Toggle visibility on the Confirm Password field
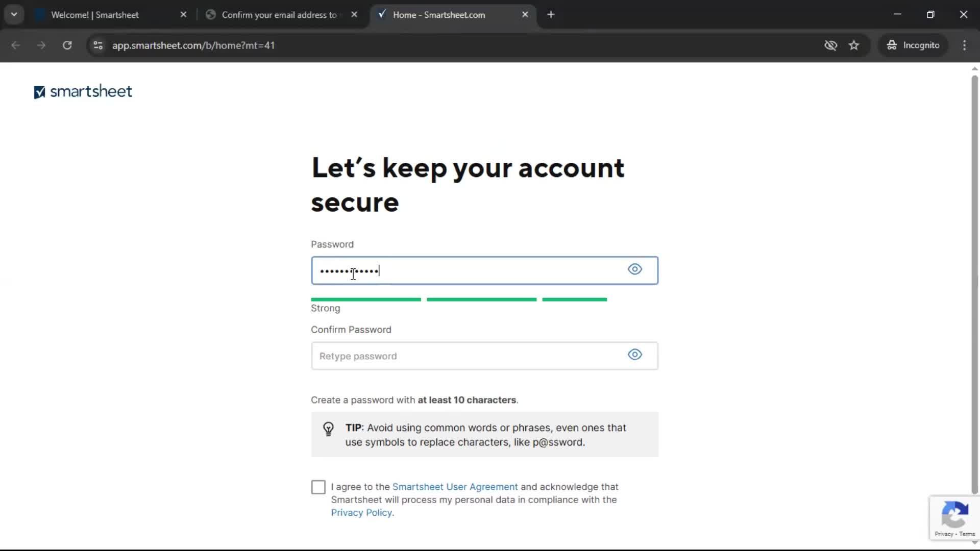Screen dimensions: 980x551 point(634,355)
